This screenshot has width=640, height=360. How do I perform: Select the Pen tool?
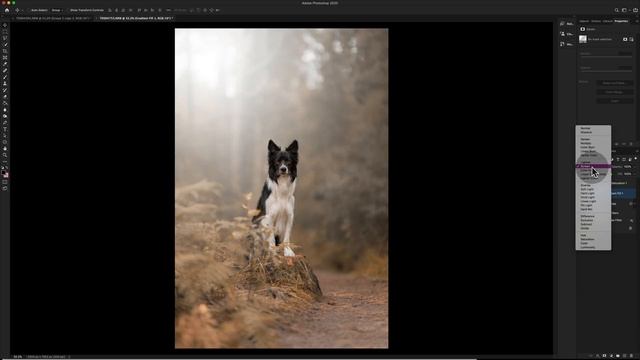(5, 123)
